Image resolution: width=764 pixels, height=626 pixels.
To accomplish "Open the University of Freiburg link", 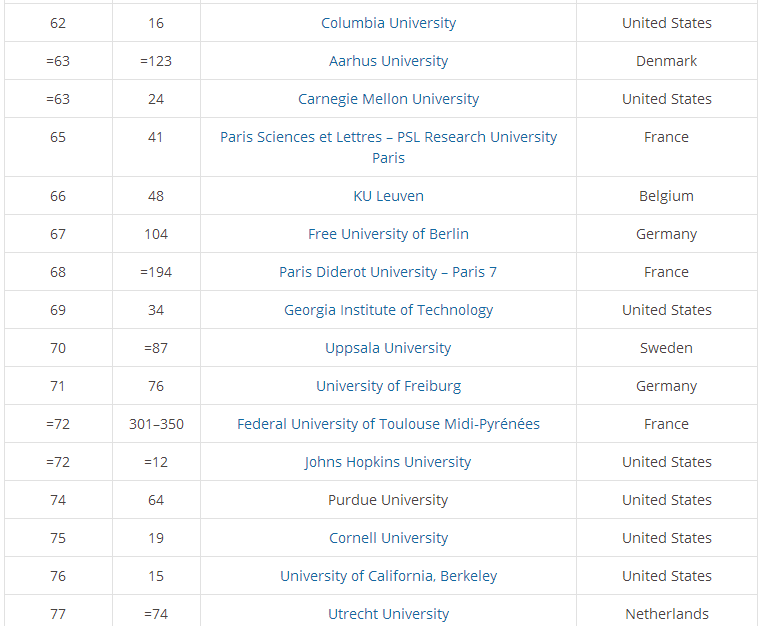I will [388, 386].
